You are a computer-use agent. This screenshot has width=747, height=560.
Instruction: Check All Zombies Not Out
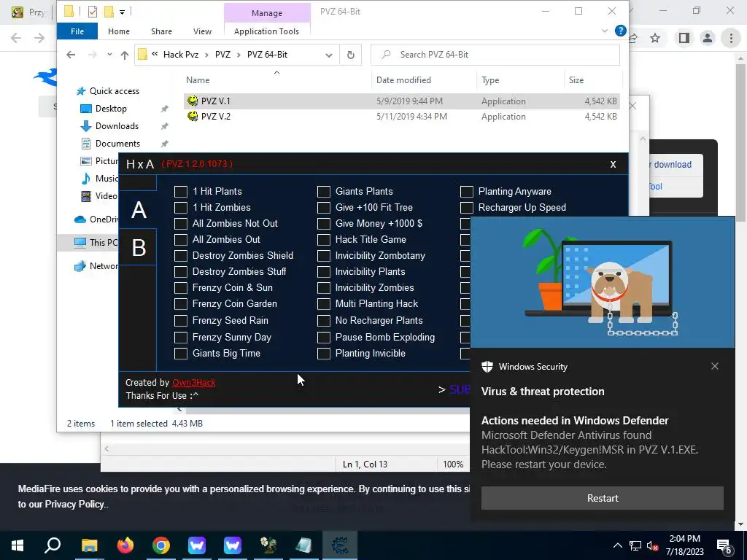click(181, 224)
